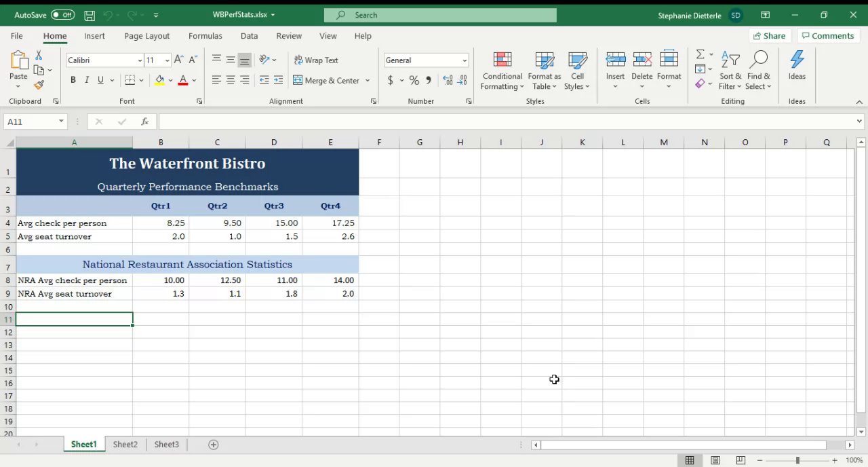The image size is (868, 467).
Task: Open the Font Color dropdown arrow
Action: pos(194,80)
